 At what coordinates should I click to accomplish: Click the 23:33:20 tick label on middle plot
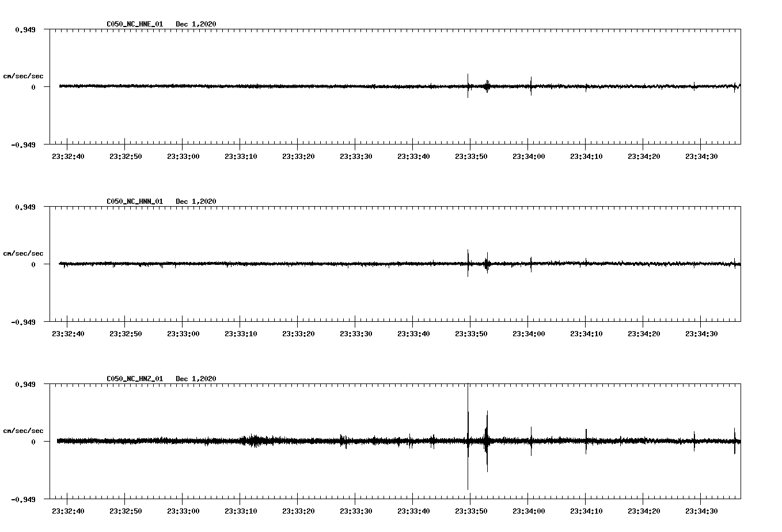coord(298,333)
